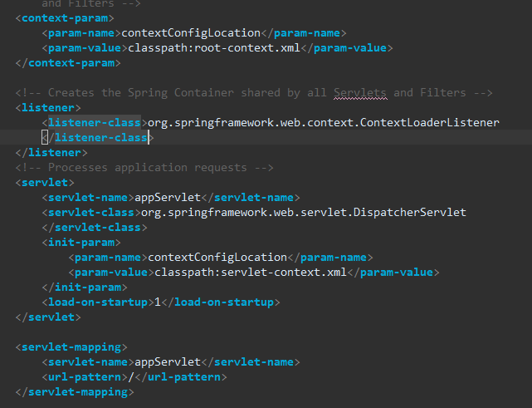Place cursor in org.springframework.web.servlet.DispatcherServlet

pyautogui.click(x=304, y=213)
